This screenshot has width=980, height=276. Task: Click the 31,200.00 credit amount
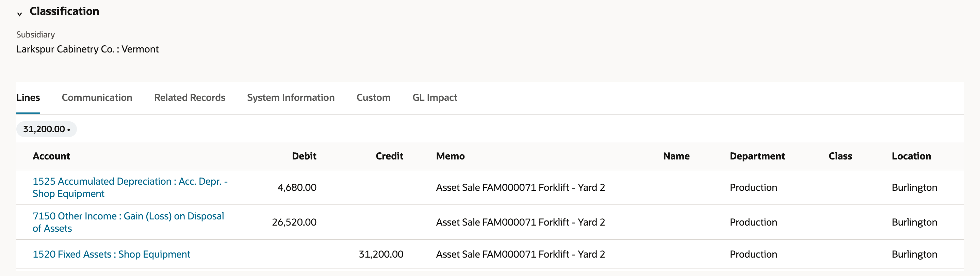pos(381,254)
